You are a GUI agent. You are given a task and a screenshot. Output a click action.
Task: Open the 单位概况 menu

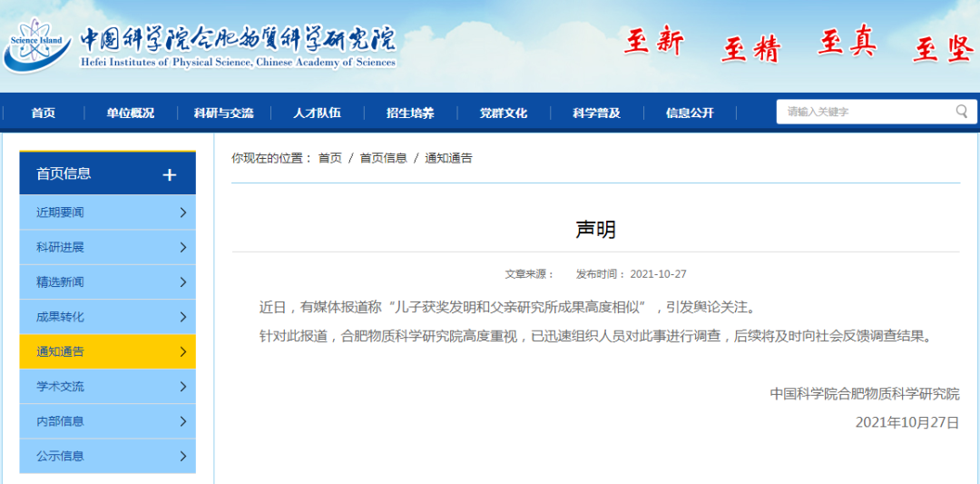coord(130,113)
